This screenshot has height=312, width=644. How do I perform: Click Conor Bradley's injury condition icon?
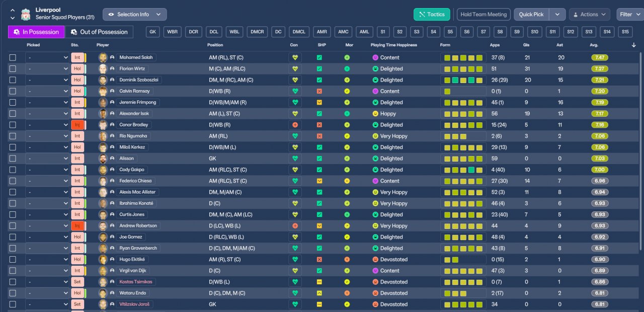[x=295, y=125]
